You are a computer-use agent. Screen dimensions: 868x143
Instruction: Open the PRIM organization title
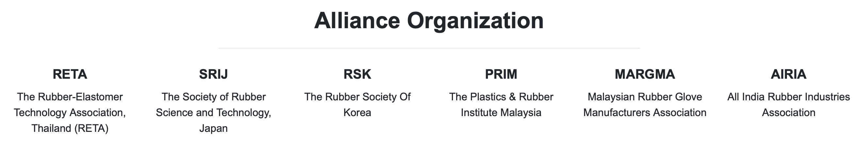501,74
